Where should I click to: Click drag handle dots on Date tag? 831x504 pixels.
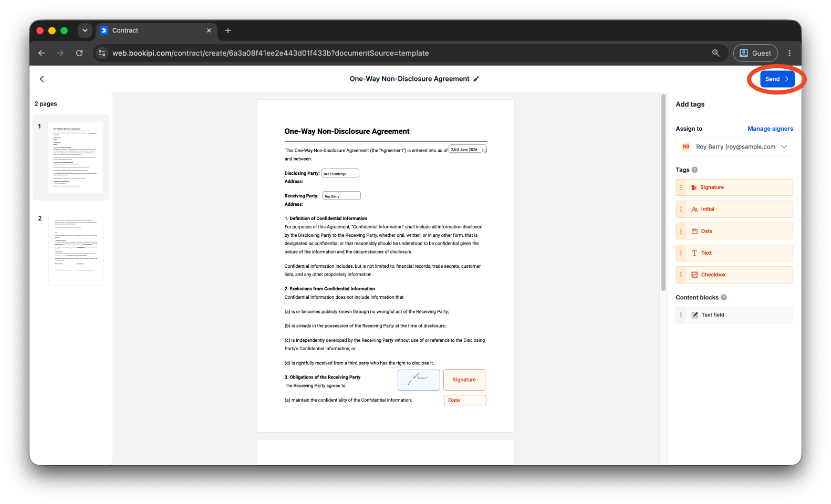681,231
